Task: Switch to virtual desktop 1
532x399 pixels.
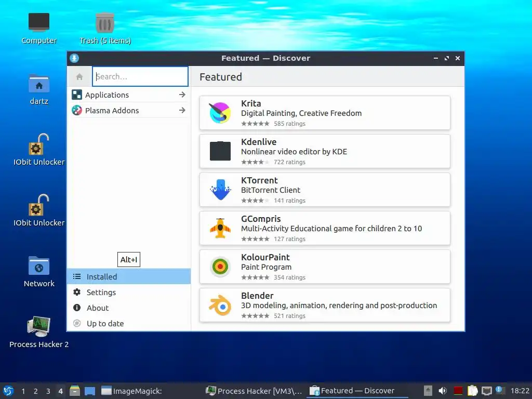Action: [23, 391]
